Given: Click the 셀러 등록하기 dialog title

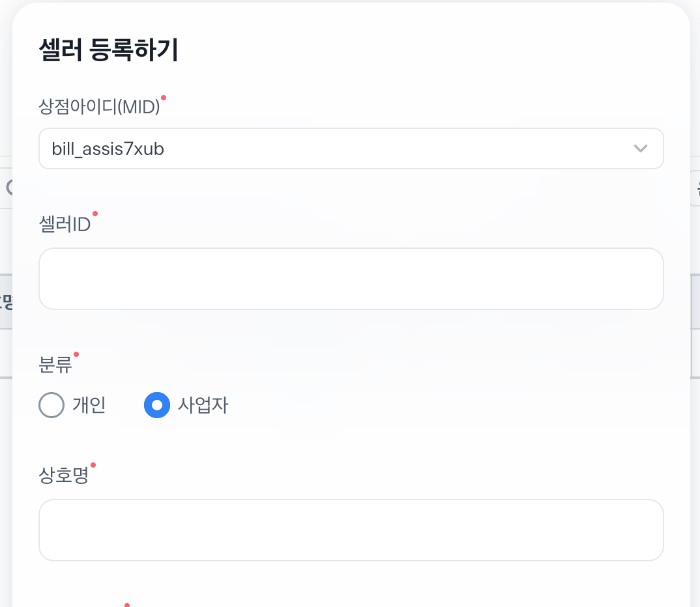Looking at the screenshot, I should [x=109, y=51].
